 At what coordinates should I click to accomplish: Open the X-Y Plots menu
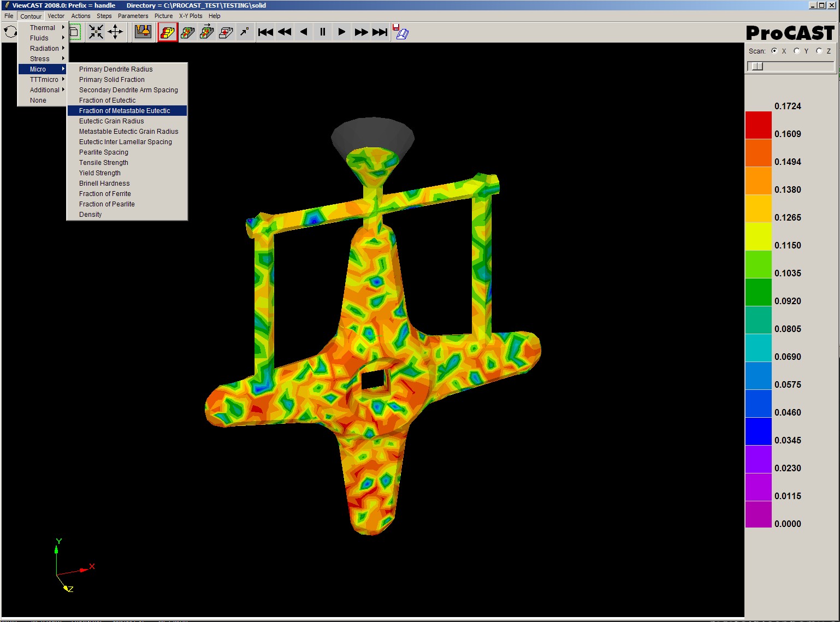coord(191,16)
